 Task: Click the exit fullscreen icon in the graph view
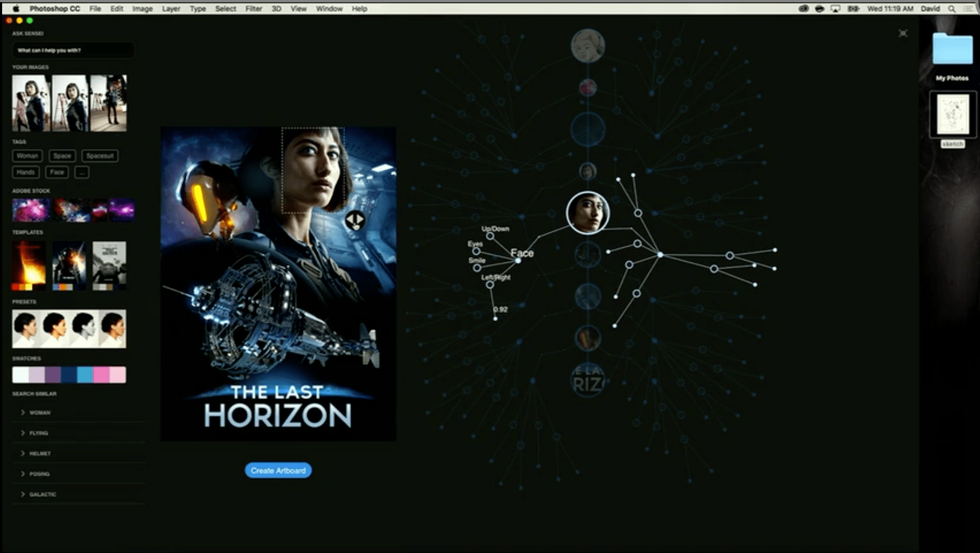coord(902,33)
